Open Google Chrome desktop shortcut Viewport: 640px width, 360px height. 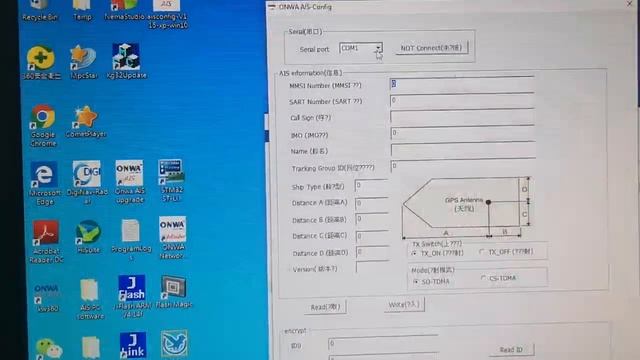[43, 126]
